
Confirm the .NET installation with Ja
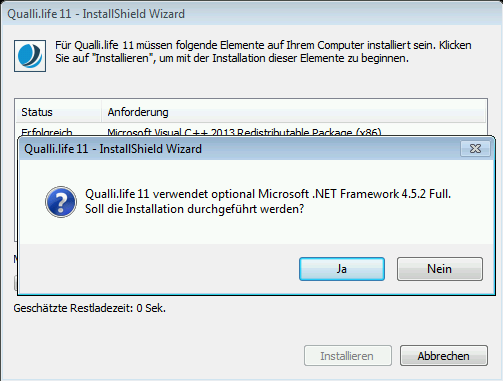pyautogui.click(x=342, y=269)
